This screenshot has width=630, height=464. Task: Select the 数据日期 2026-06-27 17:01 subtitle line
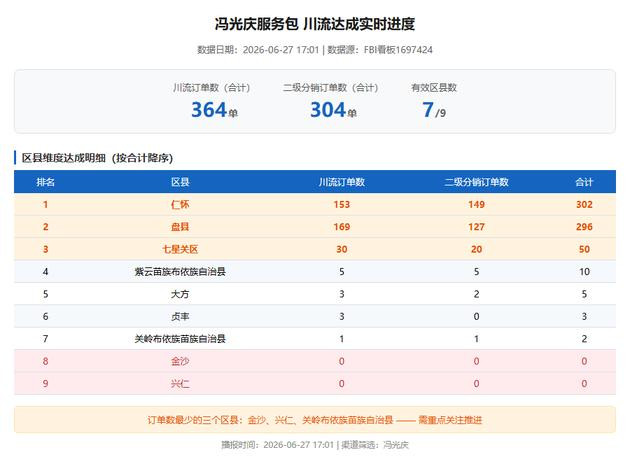coord(315,50)
